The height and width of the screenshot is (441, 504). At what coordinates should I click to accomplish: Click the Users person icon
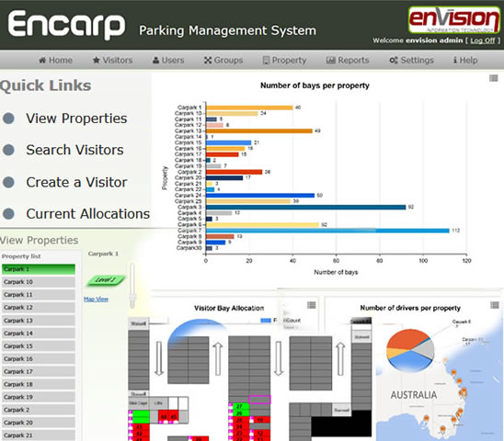click(x=156, y=60)
